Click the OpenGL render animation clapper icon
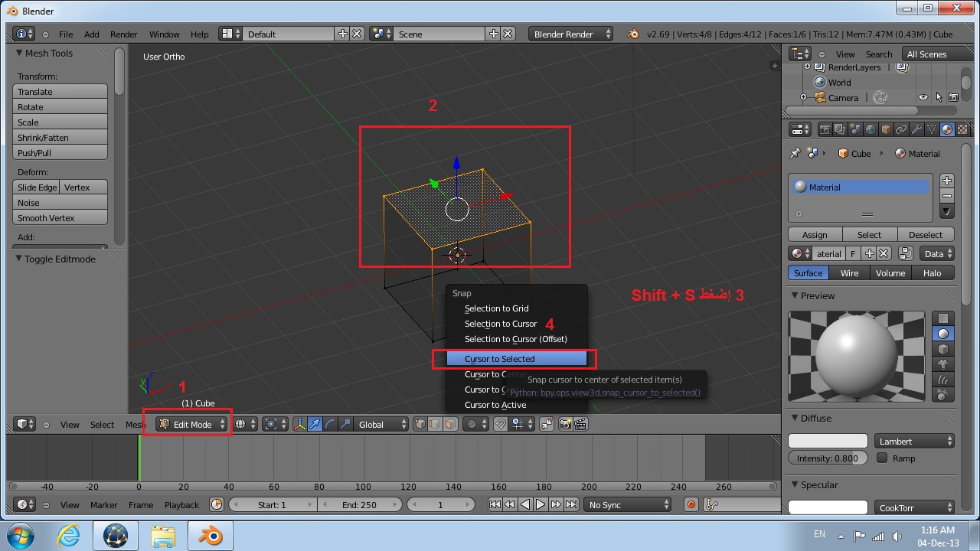980x551 pixels. tap(580, 424)
